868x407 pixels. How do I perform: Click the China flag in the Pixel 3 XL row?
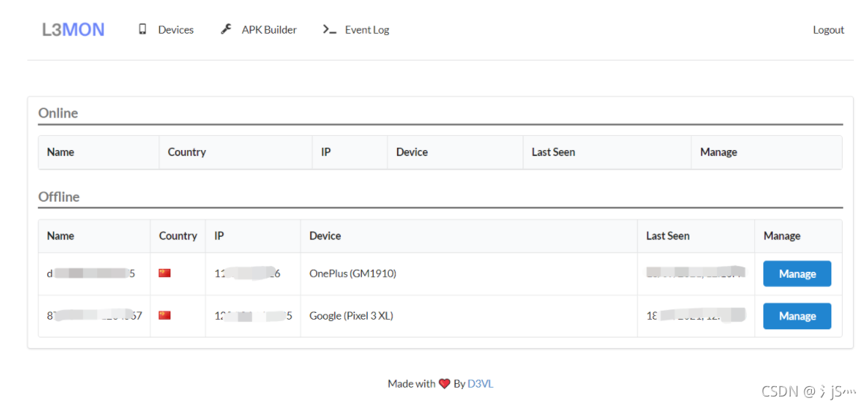pos(164,315)
